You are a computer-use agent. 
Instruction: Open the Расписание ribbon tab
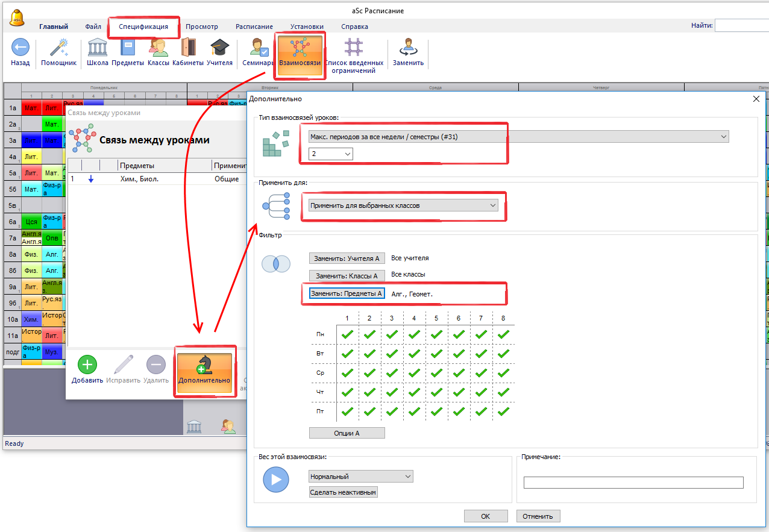[254, 27]
